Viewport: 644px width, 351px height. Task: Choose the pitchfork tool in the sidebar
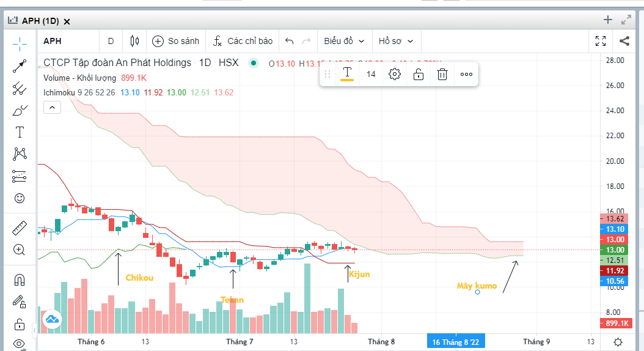point(20,89)
